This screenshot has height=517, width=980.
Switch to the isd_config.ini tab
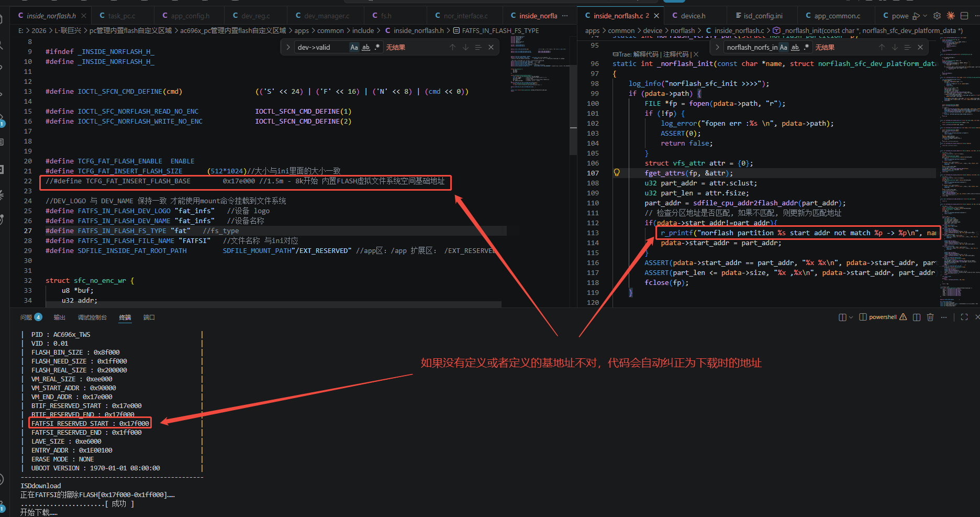point(763,16)
